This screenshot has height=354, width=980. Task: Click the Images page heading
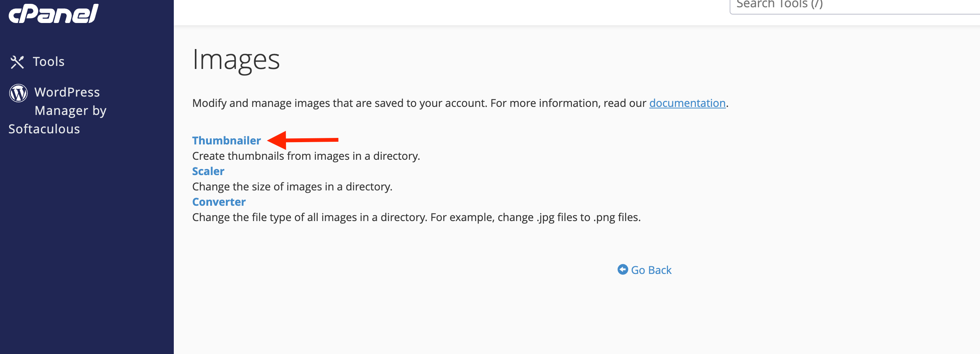click(x=236, y=60)
